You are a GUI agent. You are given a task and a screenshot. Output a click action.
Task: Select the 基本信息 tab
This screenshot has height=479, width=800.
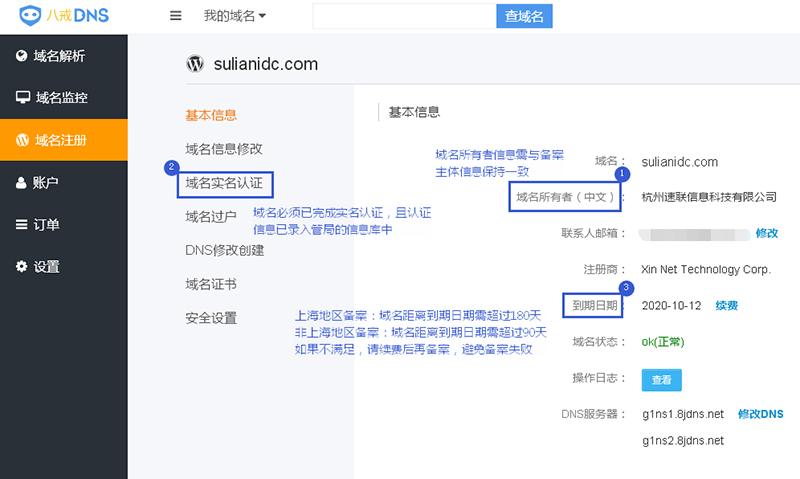coord(211,116)
